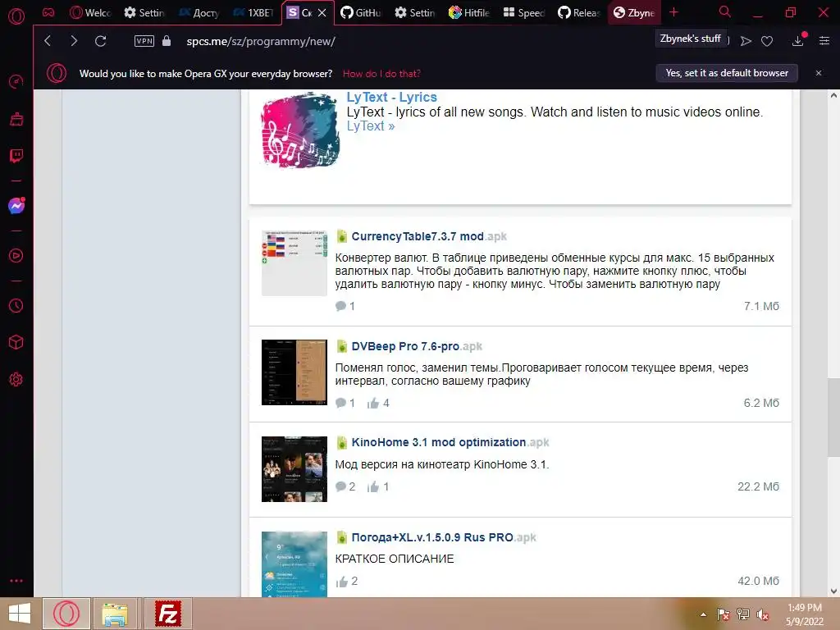Open the Player sidebar icon

(16, 256)
